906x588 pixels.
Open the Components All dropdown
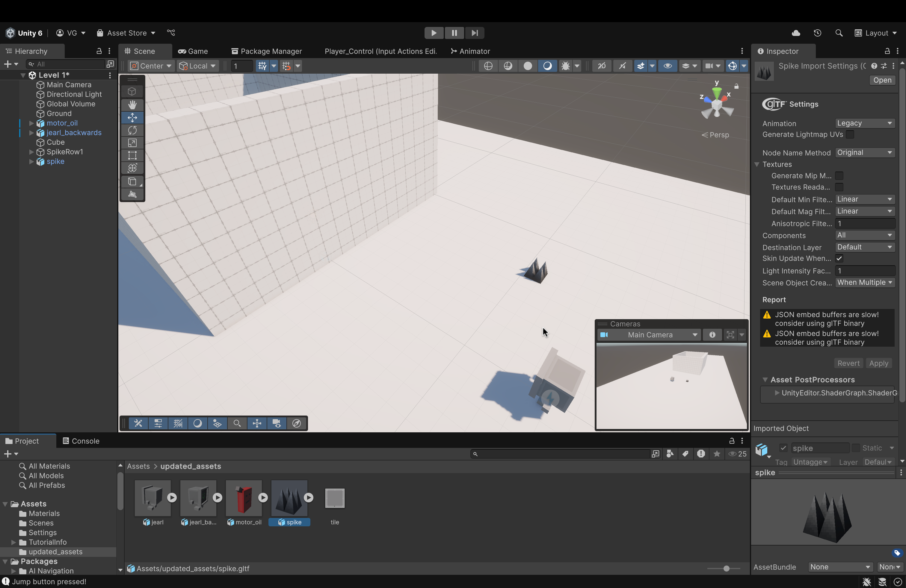(x=865, y=235)
